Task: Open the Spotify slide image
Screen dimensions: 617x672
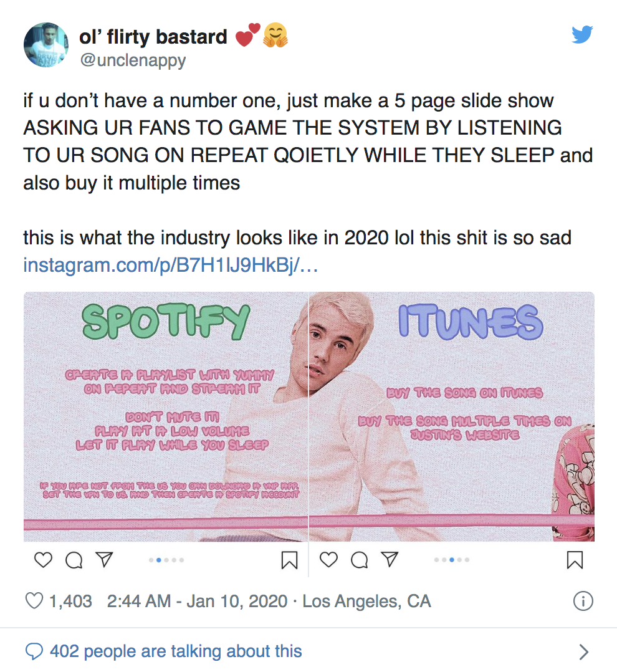Action: (x=166, y=416)
